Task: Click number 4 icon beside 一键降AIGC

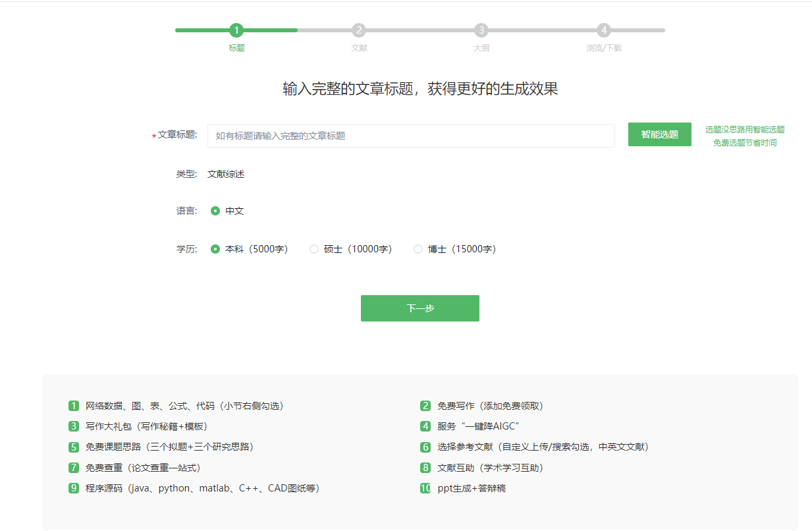Action: point(425,426)
